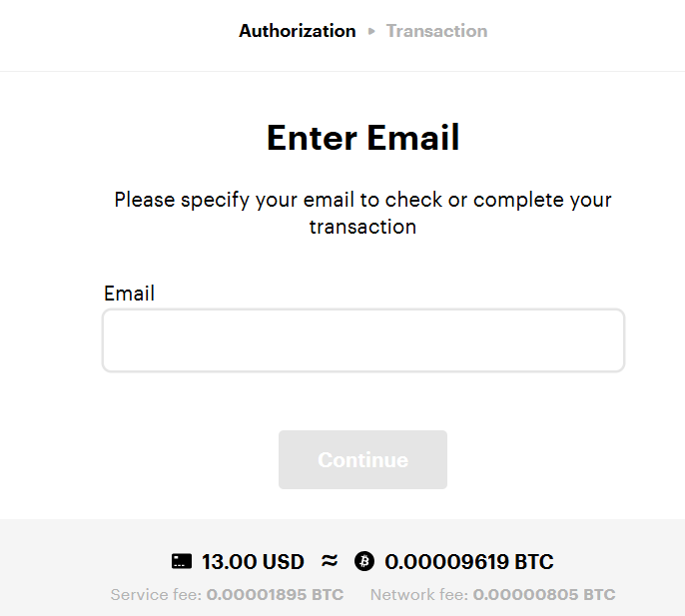This screenshot has height=616, width=685.
Task: Click the Email input field
Action: click(363, 340)
